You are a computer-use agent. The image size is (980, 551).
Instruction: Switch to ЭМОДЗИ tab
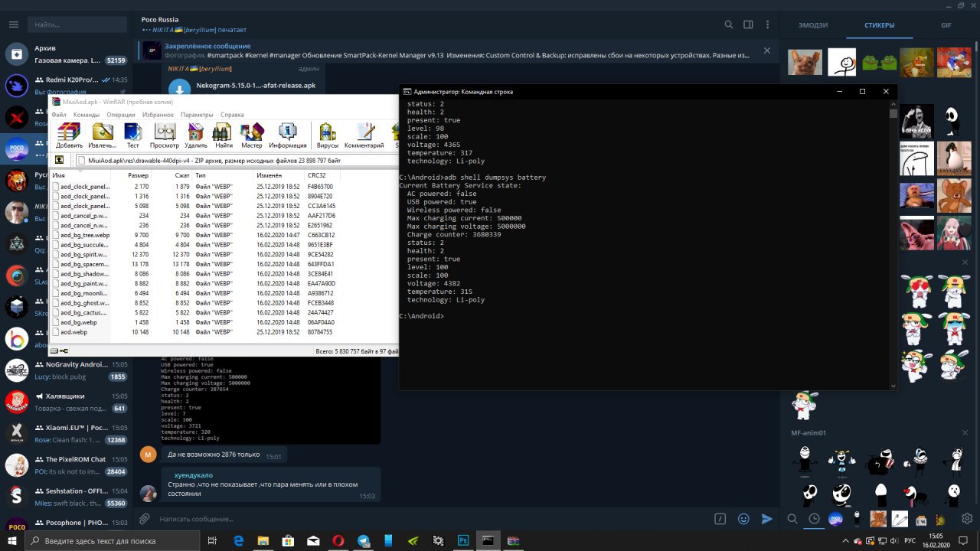(x=813, y=25)
